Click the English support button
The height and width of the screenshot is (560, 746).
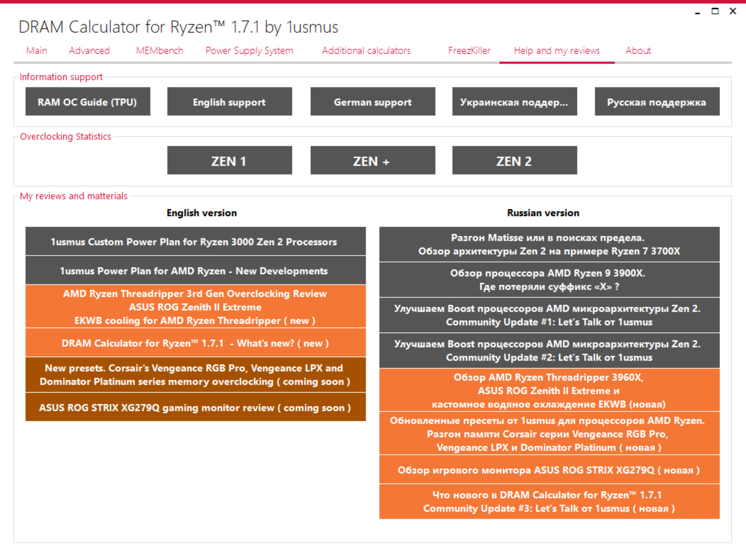coord(230,102)
